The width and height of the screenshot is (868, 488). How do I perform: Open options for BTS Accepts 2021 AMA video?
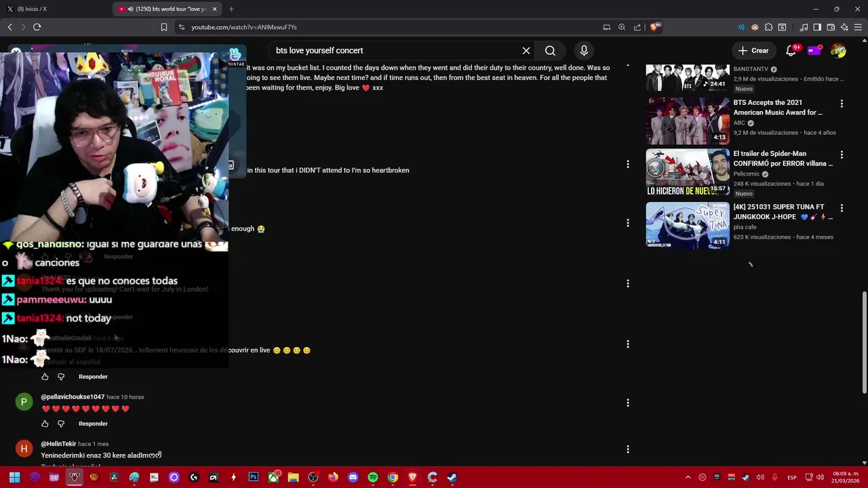842,104
